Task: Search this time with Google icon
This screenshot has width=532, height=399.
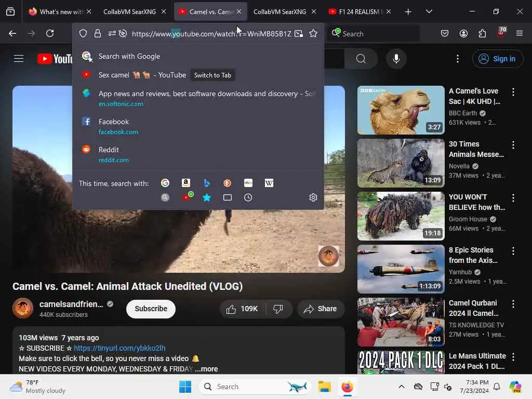Action: tap(165, 183)
